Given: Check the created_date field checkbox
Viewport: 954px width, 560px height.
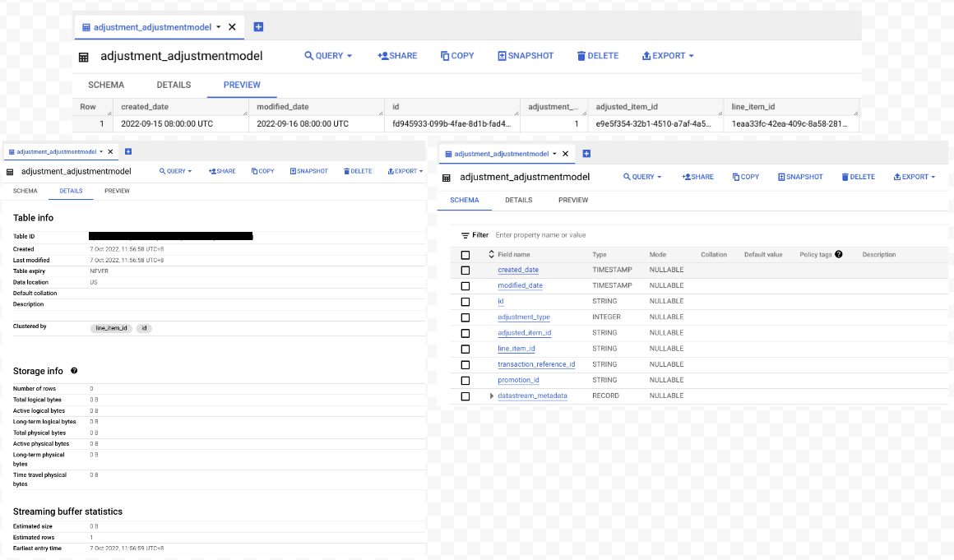Looking at the screenshot, I should click(465, 270).
